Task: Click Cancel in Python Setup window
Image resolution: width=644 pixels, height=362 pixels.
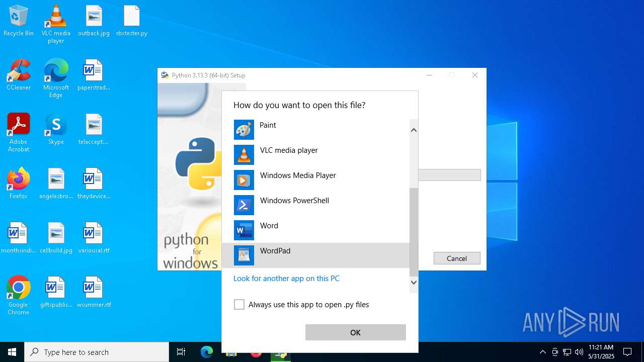Action: tap(457, 258)
